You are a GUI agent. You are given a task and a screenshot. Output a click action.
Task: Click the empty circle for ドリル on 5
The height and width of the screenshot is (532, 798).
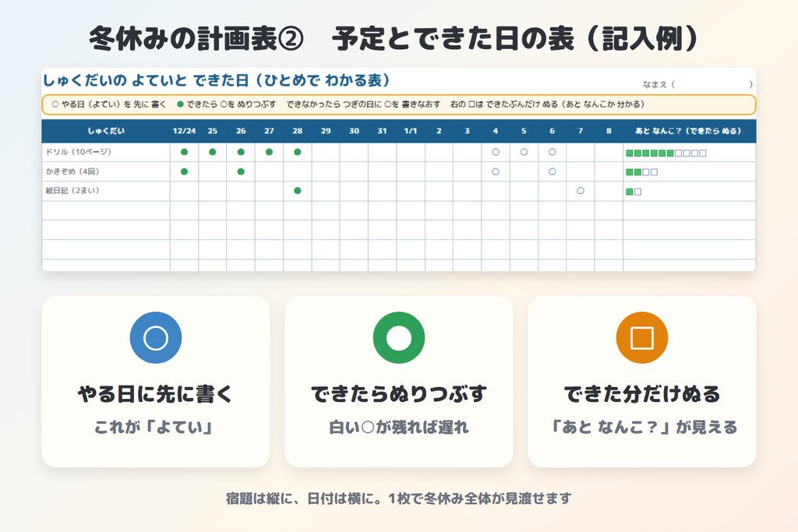click(x=524, y=152)
